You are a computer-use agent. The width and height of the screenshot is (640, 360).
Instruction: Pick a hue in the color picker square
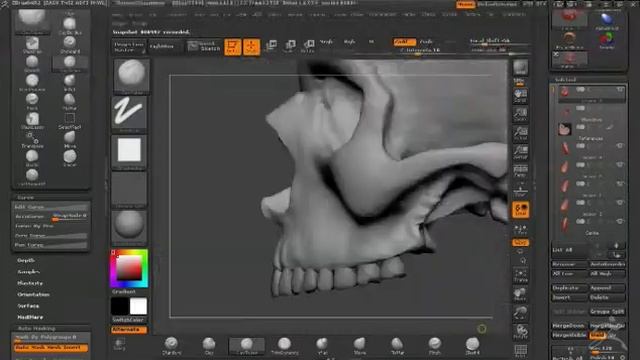click(x=129, y=268)
